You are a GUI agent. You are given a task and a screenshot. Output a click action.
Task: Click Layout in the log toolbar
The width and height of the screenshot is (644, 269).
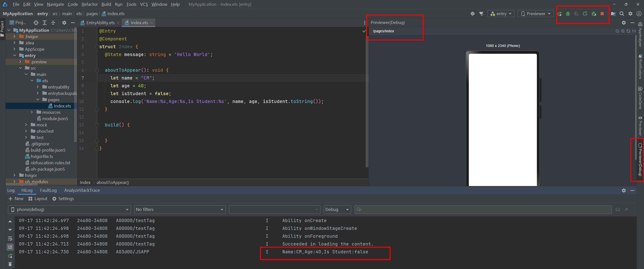[x=38, y=199]
